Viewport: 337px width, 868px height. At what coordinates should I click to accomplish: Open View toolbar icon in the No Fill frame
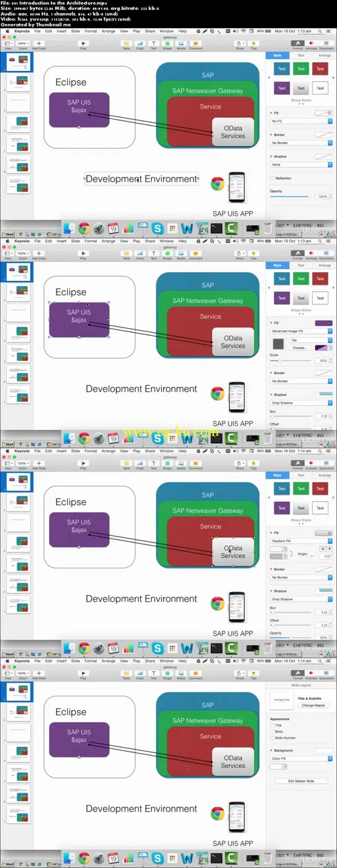[8, 43]
